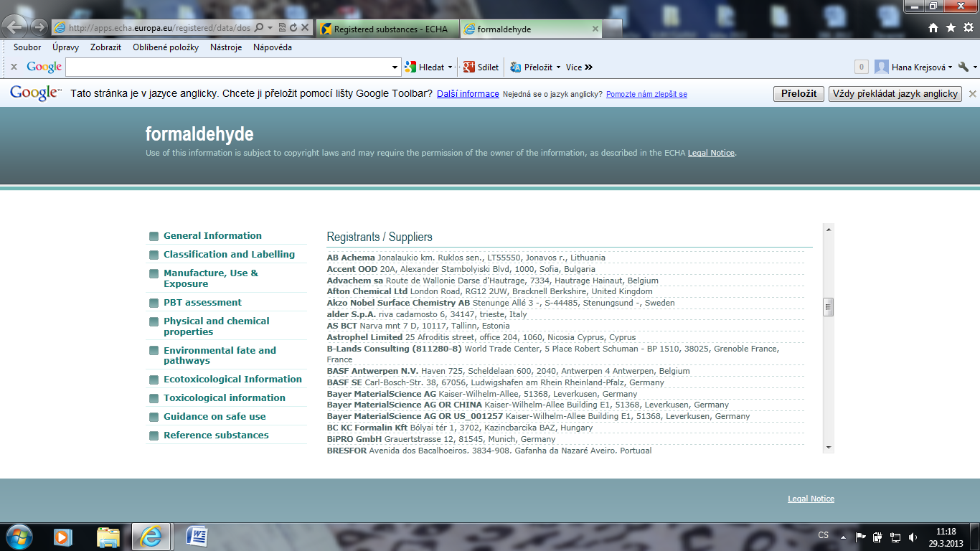Click the notifications counter showing 0
The height and width of the screenshot is (551, 980).
point(862,67)
